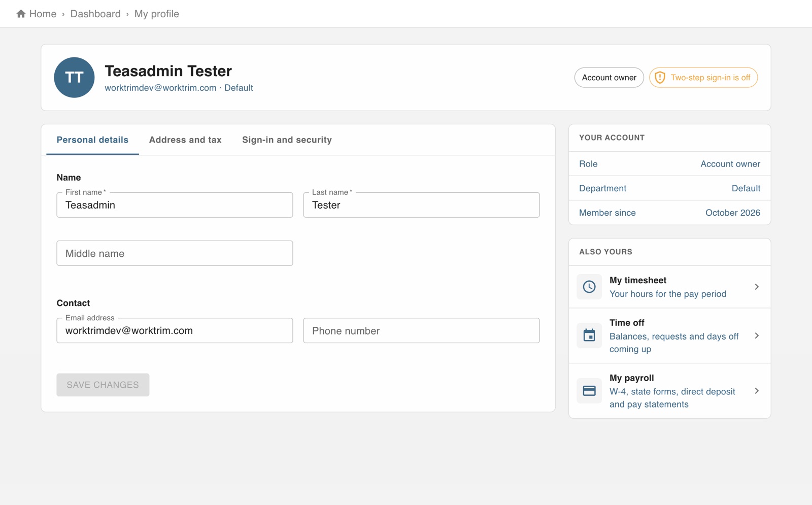The height and width of the screenshot is (505, 812).
Task: Click the TT avatar circle
Action: (x=74, y=78)
